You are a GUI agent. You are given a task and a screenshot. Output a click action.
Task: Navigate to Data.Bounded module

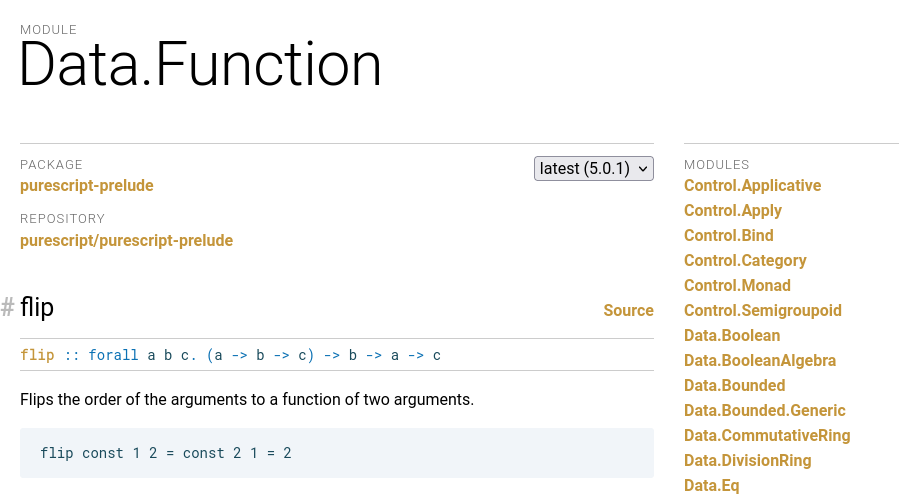[x=734, y=386]
